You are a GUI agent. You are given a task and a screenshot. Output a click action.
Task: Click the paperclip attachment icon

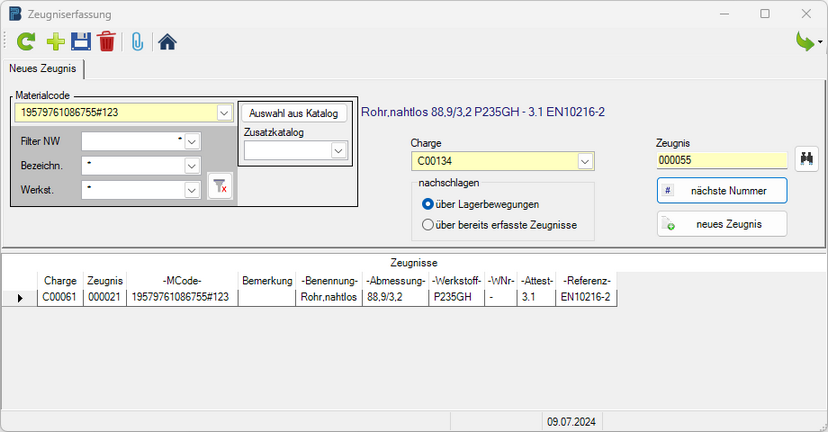pos(137,41)
